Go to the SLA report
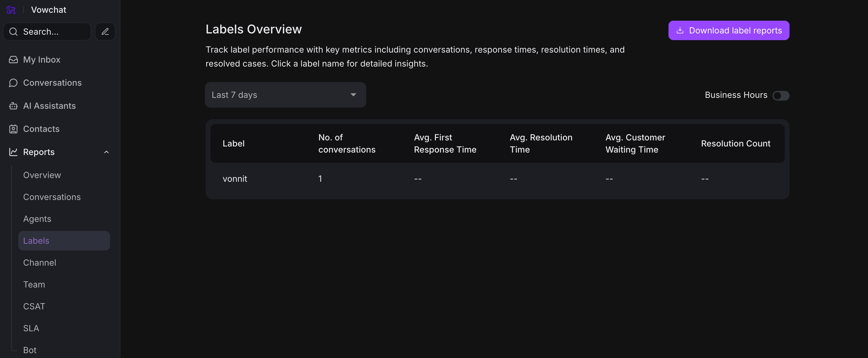868x358 pixels. point(31,328)
